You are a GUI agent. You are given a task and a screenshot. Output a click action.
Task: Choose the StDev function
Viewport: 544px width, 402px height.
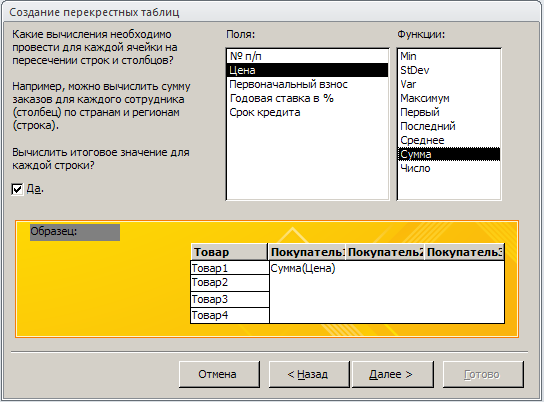tap(449, 70)
